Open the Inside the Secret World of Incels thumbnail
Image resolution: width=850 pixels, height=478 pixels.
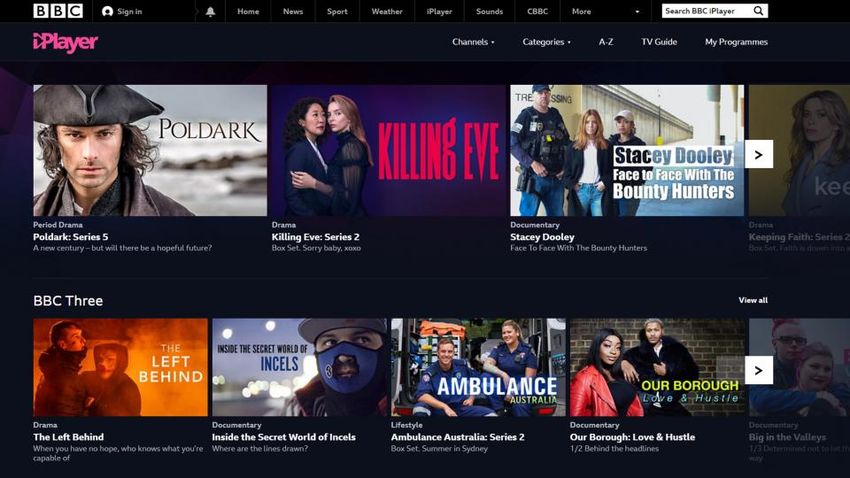point(299,367)
